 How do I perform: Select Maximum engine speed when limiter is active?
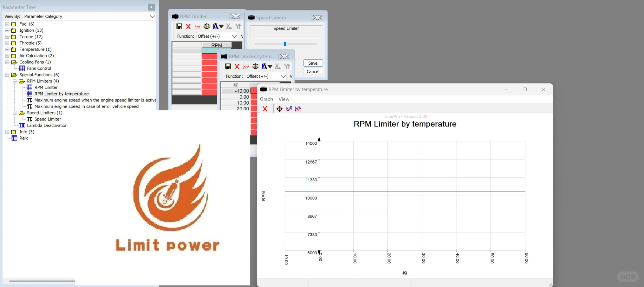95,100
